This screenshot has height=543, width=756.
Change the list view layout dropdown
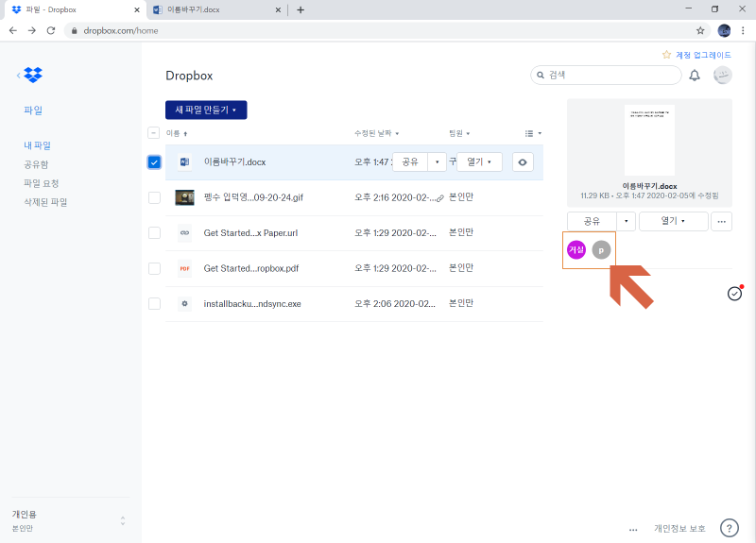[533, 133]
